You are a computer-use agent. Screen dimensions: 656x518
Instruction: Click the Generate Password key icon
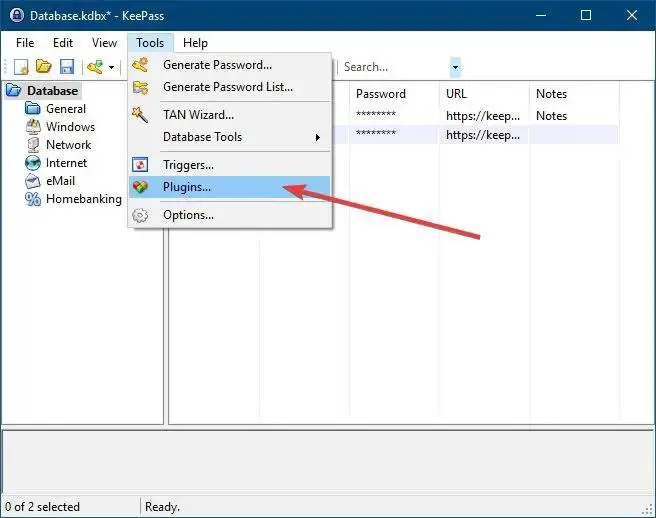point(140,65)
